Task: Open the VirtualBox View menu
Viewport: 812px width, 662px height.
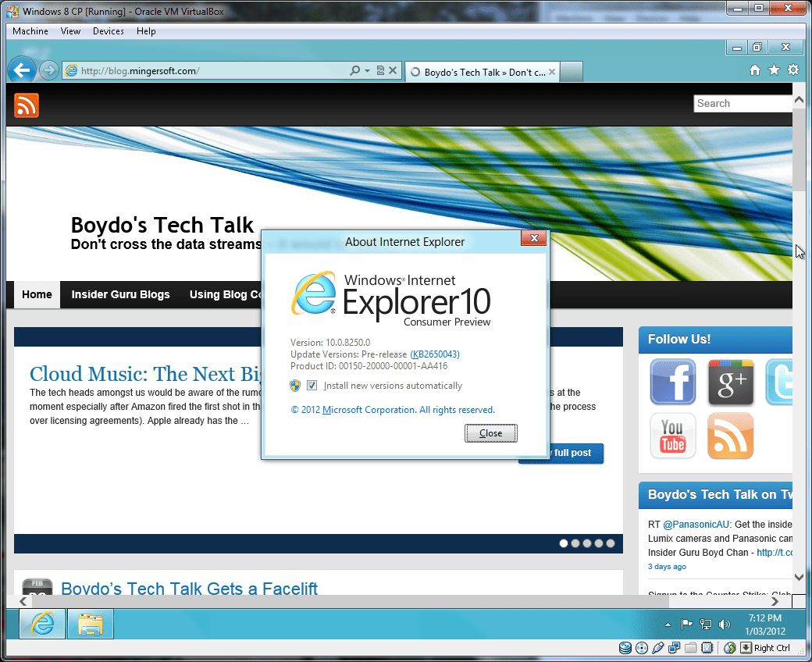Action: tap(70, 31)
